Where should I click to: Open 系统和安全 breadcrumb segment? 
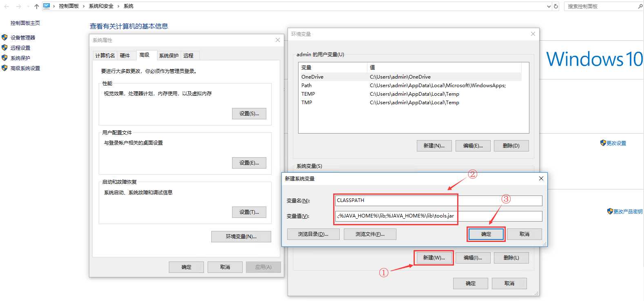101,6
